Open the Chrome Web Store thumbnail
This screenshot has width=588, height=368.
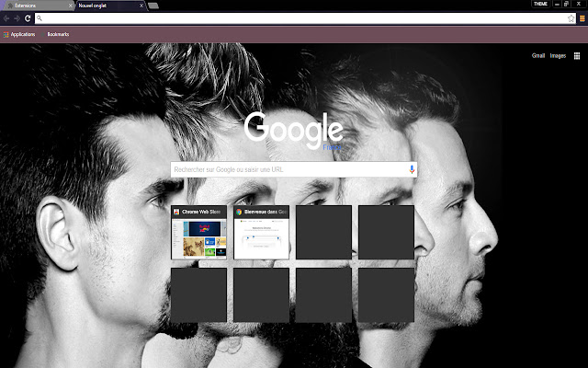tap(198, 233)
